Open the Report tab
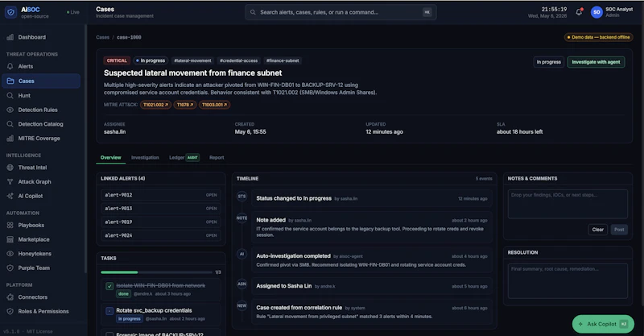The image size is (644, 336). (x=217, y=157)
